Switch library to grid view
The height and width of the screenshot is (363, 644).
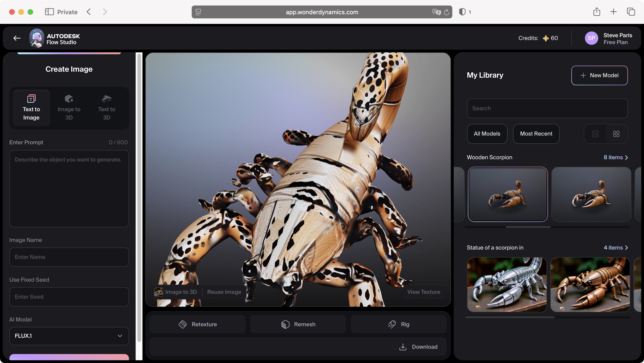coord(616,134)
